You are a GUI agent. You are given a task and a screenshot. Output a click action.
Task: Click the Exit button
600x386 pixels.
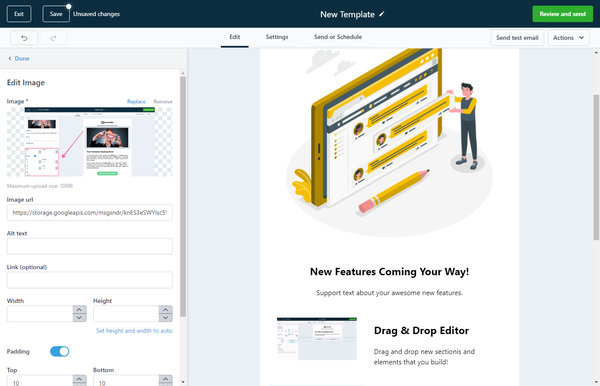tap(19, 14)
